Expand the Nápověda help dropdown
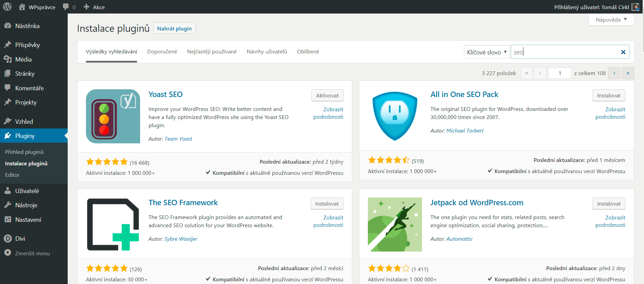 611,20
